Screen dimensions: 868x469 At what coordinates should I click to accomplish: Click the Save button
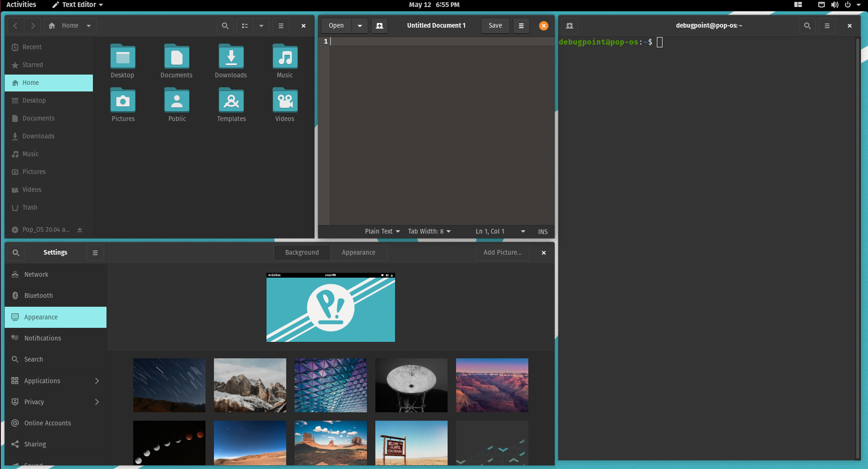[x=495, y=26]
